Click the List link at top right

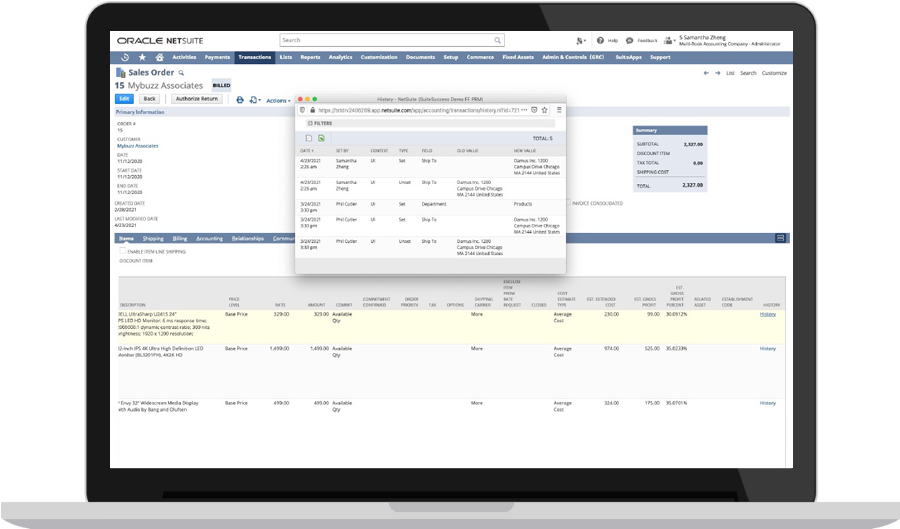[730, 73]
